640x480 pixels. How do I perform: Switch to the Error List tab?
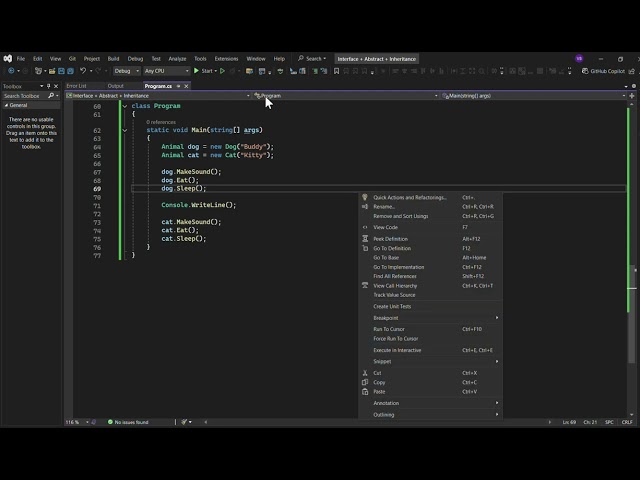[x=76, y=86]
